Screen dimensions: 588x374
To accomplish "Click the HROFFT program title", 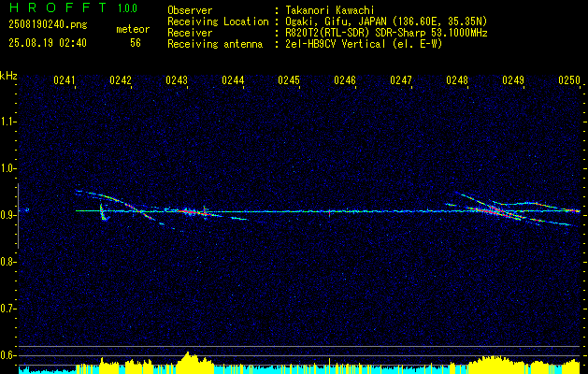I will point(58,7).
